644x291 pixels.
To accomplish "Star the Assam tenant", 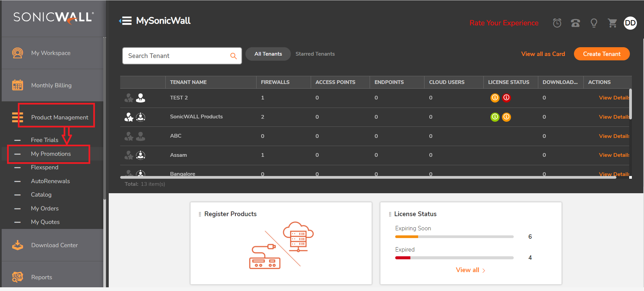I will 129,155.
